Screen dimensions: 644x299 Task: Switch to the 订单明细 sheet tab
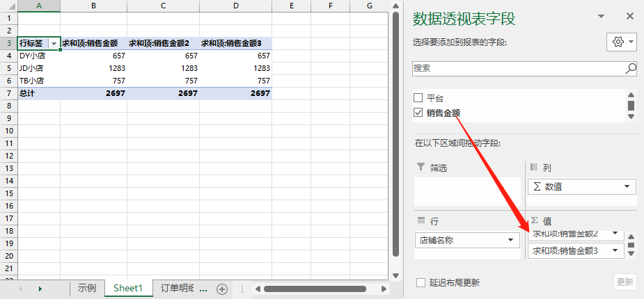point(182,288)
